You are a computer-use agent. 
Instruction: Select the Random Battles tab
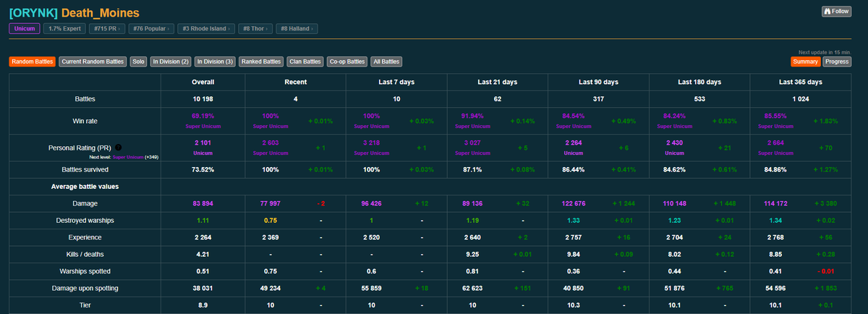point(32,62)
